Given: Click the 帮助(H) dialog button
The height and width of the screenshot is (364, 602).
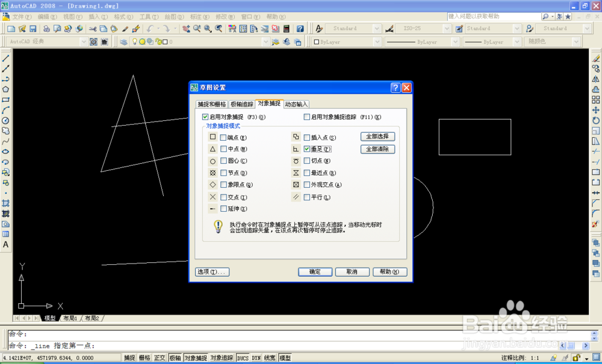Looking at the screenshot, I should (x=389, y=272).
